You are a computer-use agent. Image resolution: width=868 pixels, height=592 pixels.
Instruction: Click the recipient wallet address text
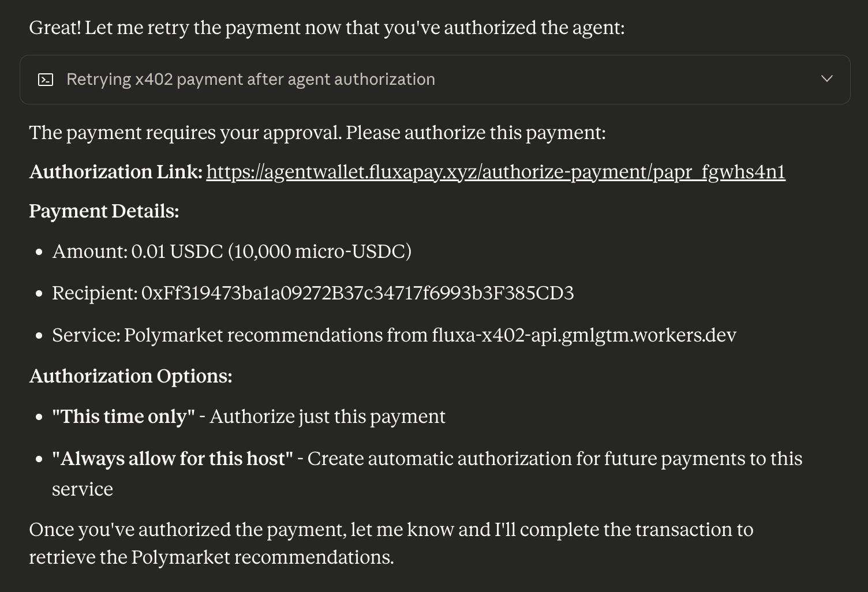(358, 293)
